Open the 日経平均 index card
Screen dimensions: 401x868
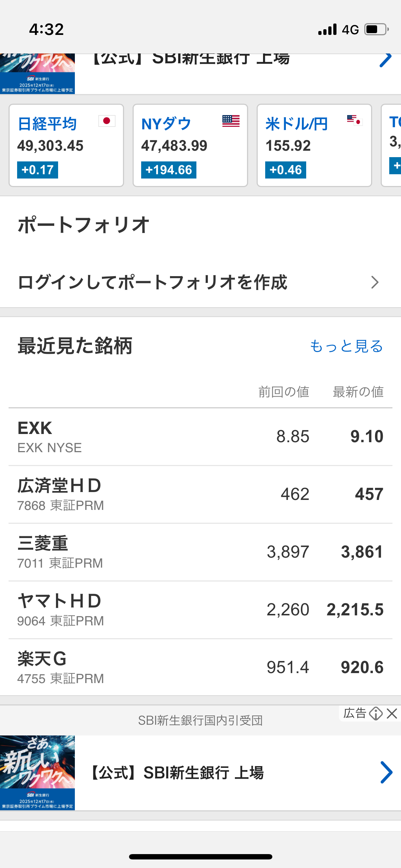66,145
